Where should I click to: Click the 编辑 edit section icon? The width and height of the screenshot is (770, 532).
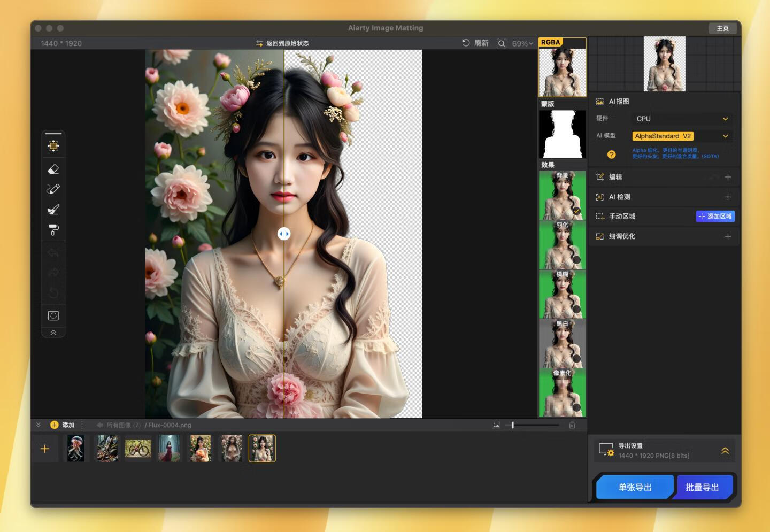coord(600,177)
